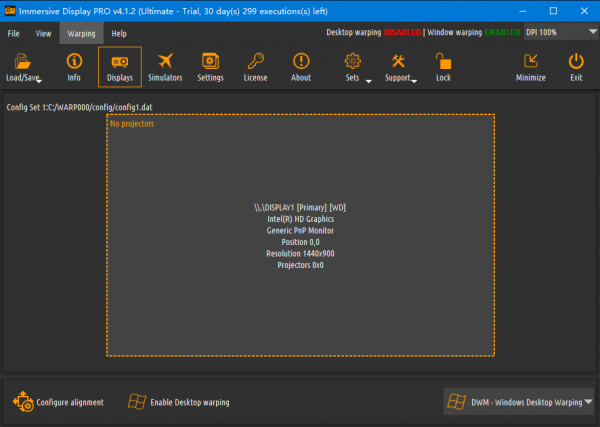Click the Sets gear icon
Viewport: 600px width, 427px height.
click(x=352, y=61)
